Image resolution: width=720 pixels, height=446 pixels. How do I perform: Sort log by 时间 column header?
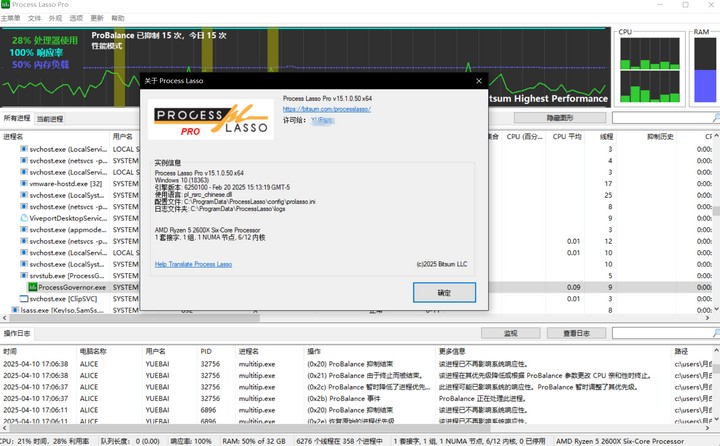(x=39, y=351)
